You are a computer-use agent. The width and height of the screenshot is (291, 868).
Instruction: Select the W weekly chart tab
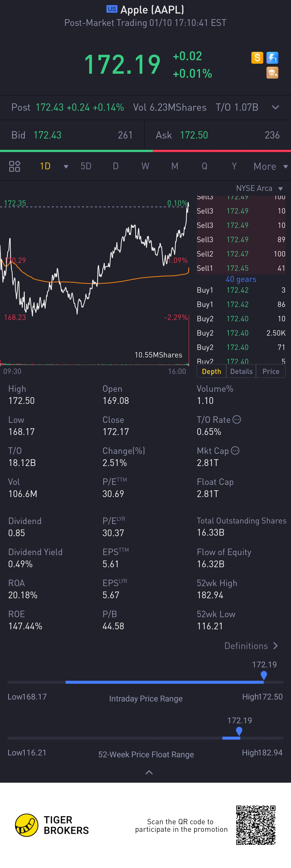click(x=145, y=166)
